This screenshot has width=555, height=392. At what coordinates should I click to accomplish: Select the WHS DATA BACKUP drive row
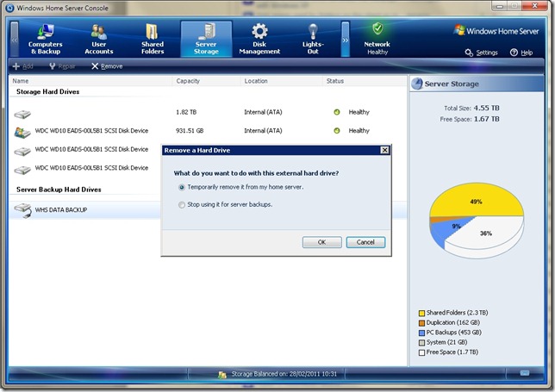60,209
